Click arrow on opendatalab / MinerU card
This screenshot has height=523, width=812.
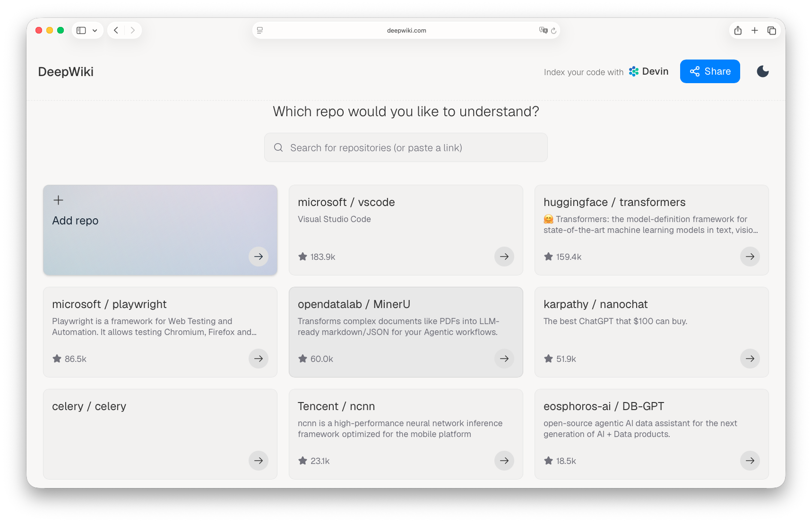(x=504, y=359)
